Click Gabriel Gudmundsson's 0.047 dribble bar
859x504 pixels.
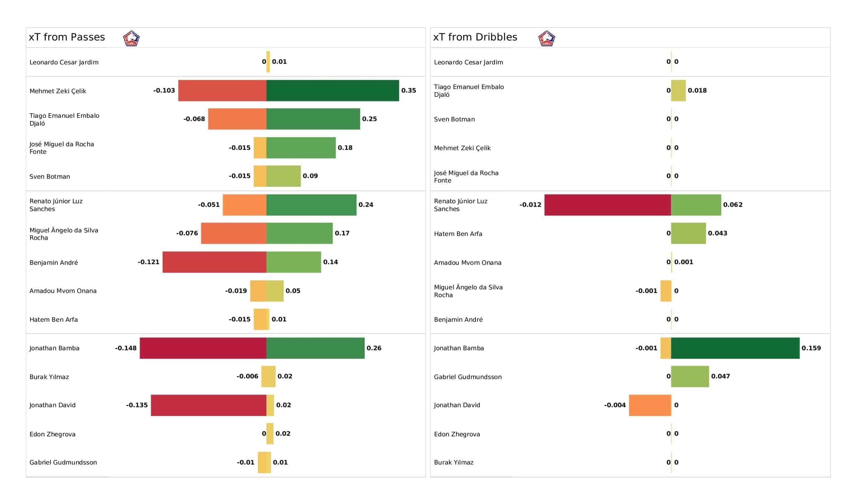point(690,377)
